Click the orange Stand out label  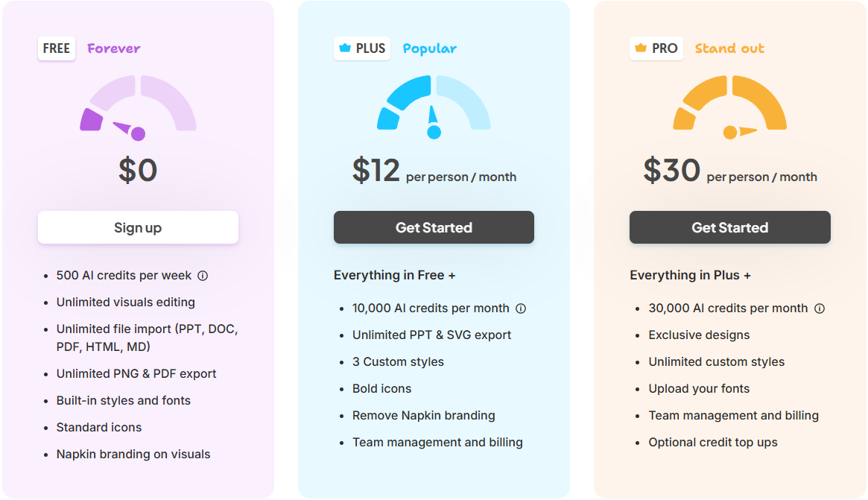(x=729, y=48)
